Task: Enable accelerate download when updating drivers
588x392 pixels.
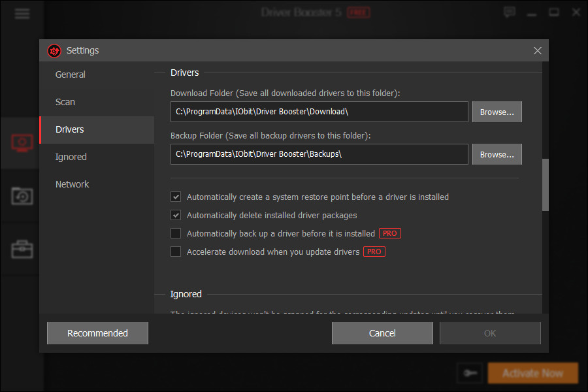Action: (176, 252)
